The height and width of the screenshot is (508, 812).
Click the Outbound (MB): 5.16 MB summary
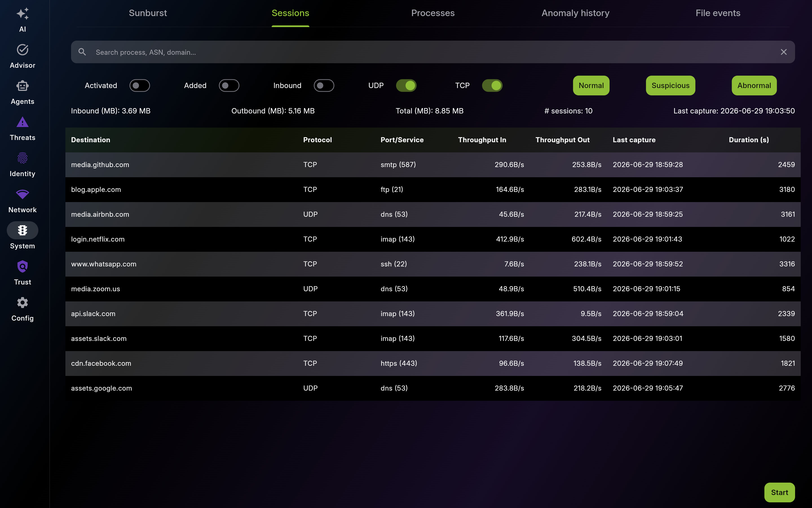coord(273,111)
